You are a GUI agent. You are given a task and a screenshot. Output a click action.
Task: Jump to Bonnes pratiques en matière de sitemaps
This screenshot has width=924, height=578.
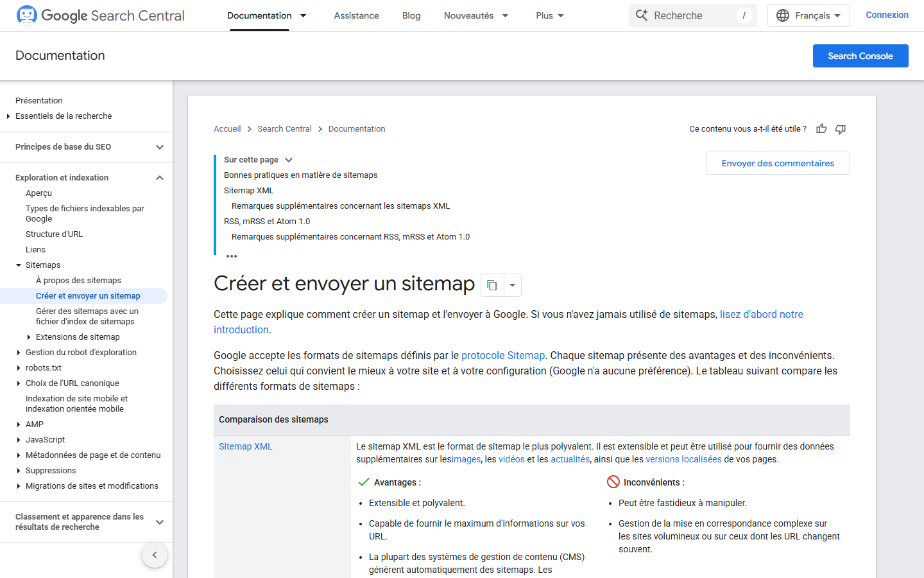(300, 175)
